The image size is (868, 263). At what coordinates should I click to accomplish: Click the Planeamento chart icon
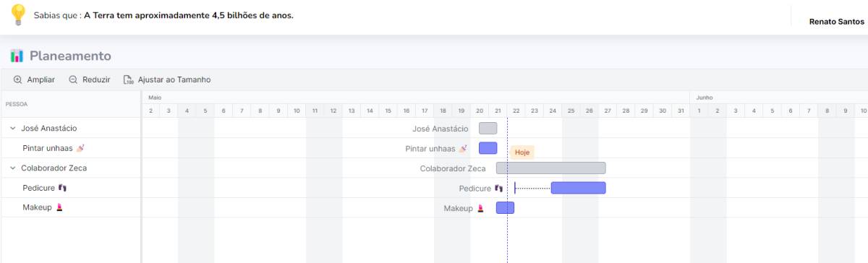coord(17,56)
